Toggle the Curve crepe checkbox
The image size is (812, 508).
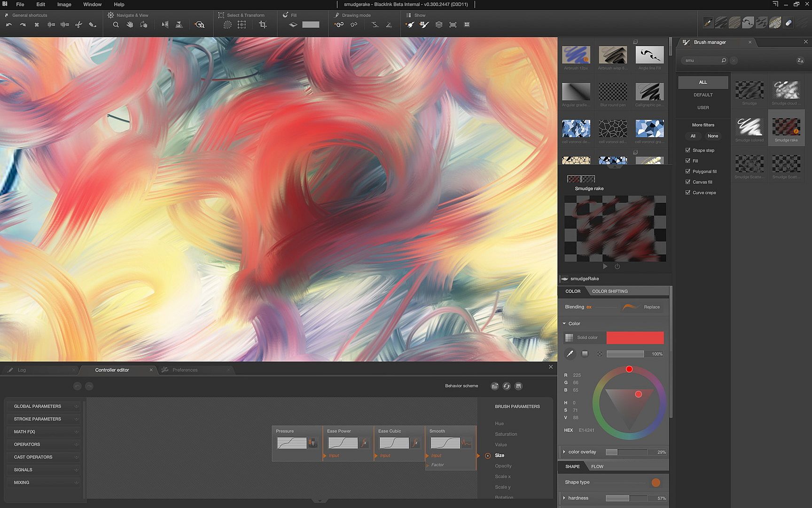coord(688,192)
